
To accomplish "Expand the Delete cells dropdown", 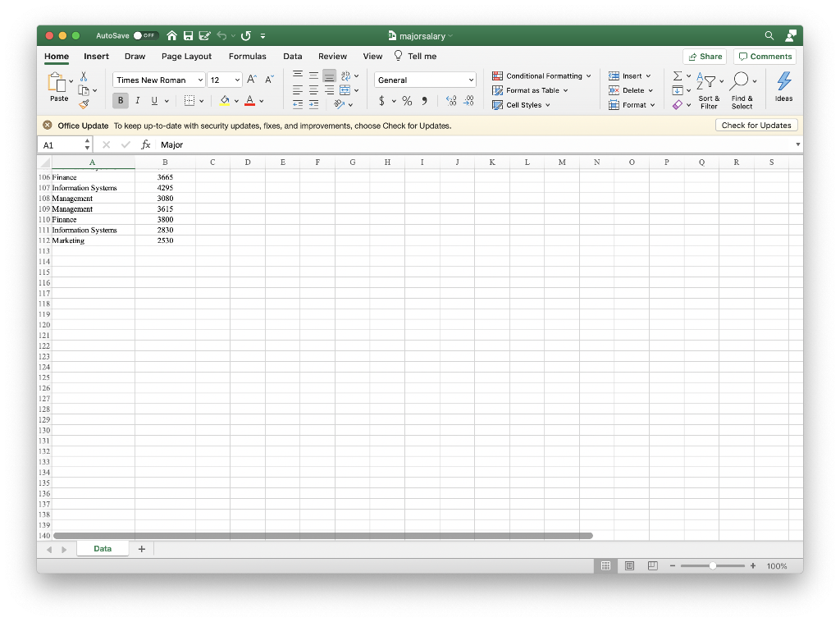I will 651,90.
